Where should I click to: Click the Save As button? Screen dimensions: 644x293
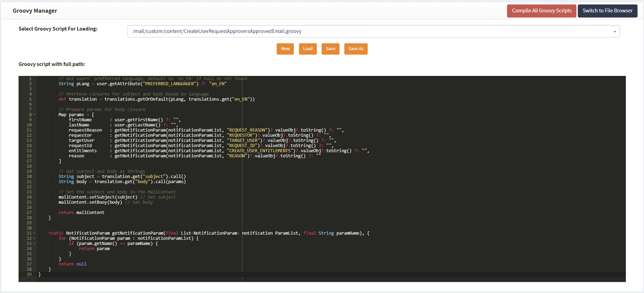tap(356, 49)
